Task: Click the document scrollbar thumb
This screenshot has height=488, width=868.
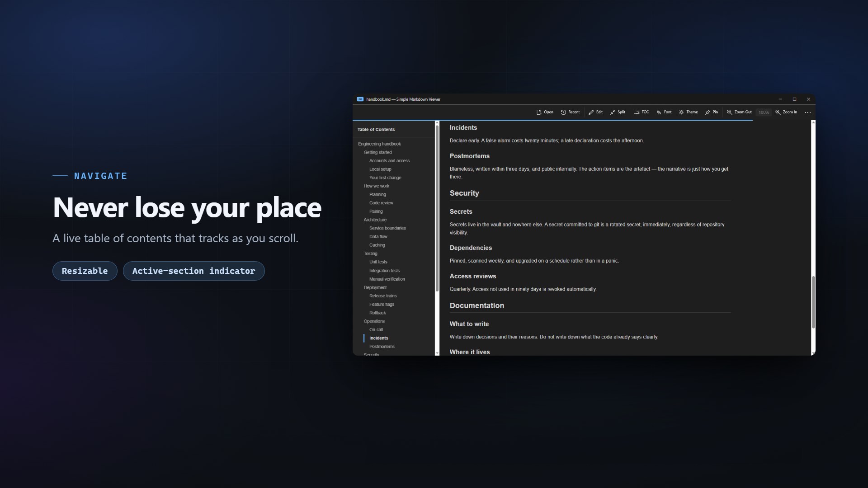Action: pyautogui.click(x=813, y=302)
